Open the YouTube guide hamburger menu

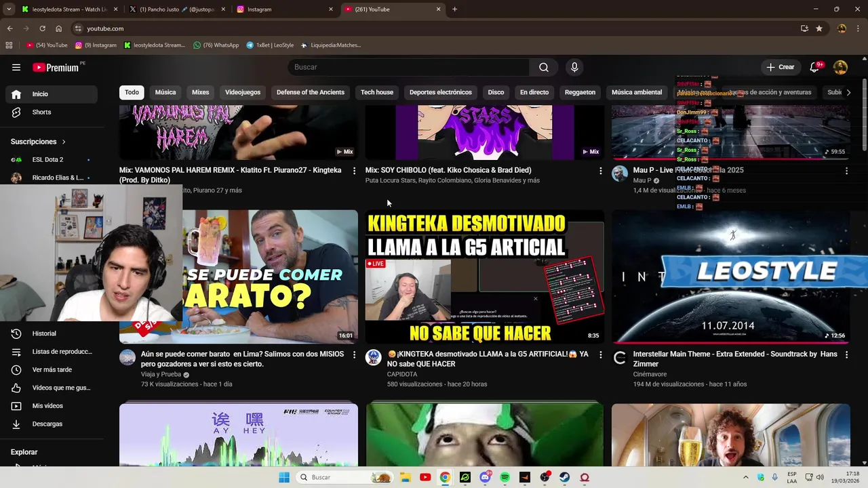pyautogui.click(x=16, y=67)
